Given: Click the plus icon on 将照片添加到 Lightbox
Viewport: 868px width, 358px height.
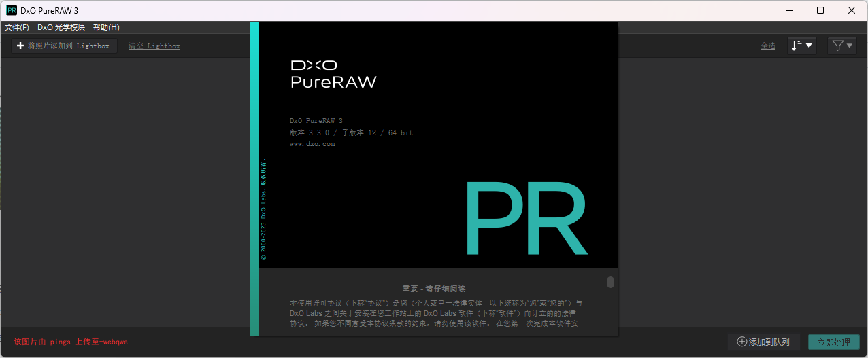Looking at the screenshot, I should click(x=20, y=46).
